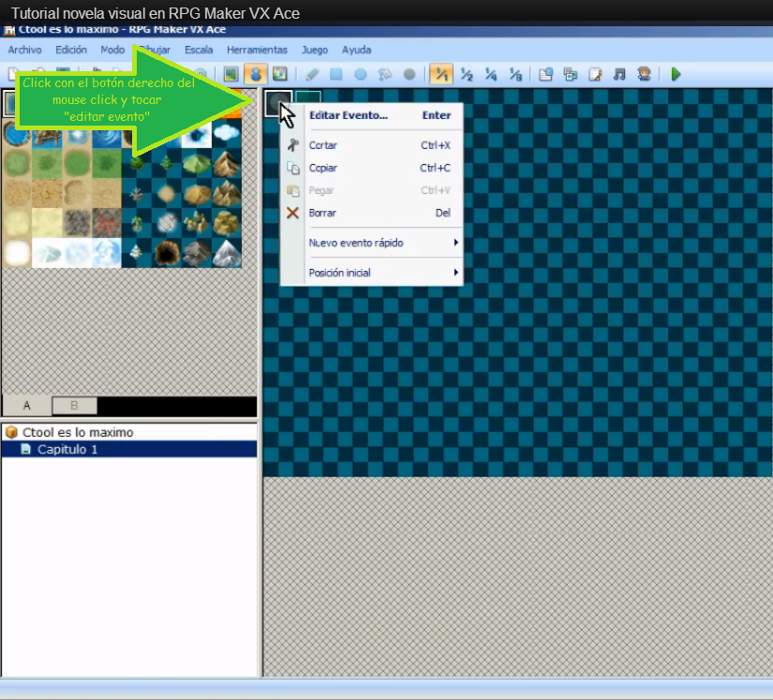Open the Resource Manager icon
The width and height of the screenshot is (773, 700).
point(571,74)
